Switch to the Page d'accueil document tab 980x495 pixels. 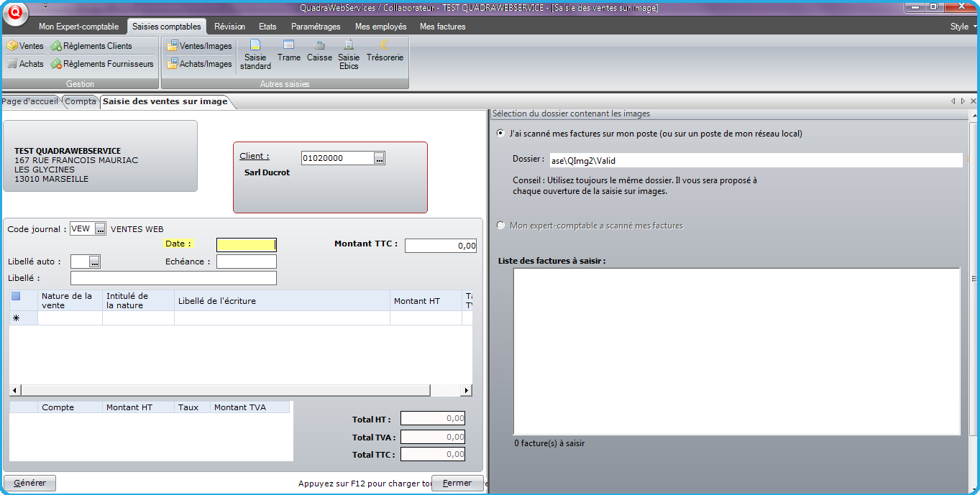30,101
